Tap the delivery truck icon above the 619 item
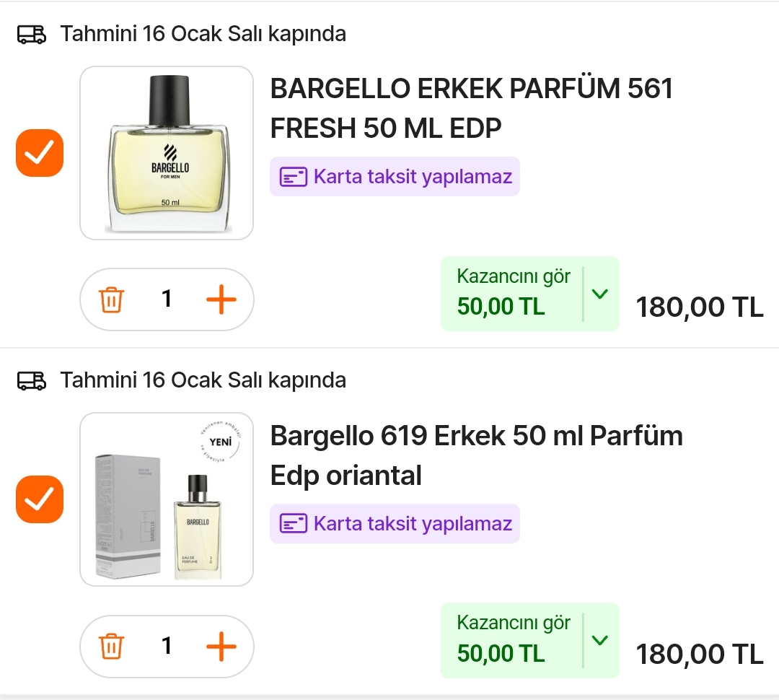The height and width of the screenshot is (700, 779). 32,380
